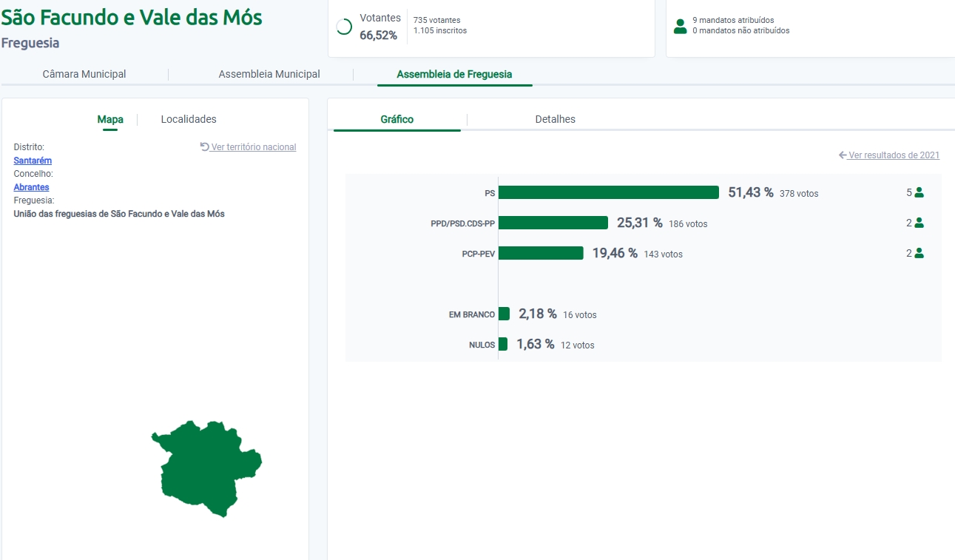This screenshot has width=955, height=560.
Task: Click the PCP-PEV results bar
Action: click(541, 253)
